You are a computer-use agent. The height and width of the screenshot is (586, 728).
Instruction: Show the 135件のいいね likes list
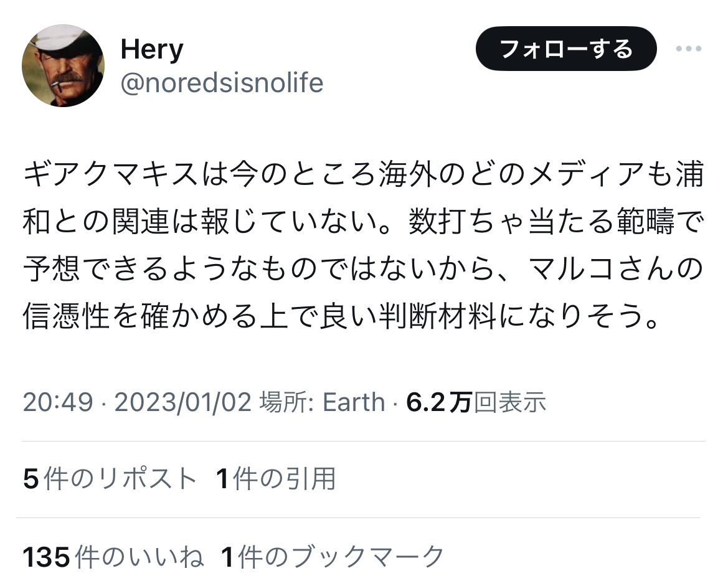[113, 556]
